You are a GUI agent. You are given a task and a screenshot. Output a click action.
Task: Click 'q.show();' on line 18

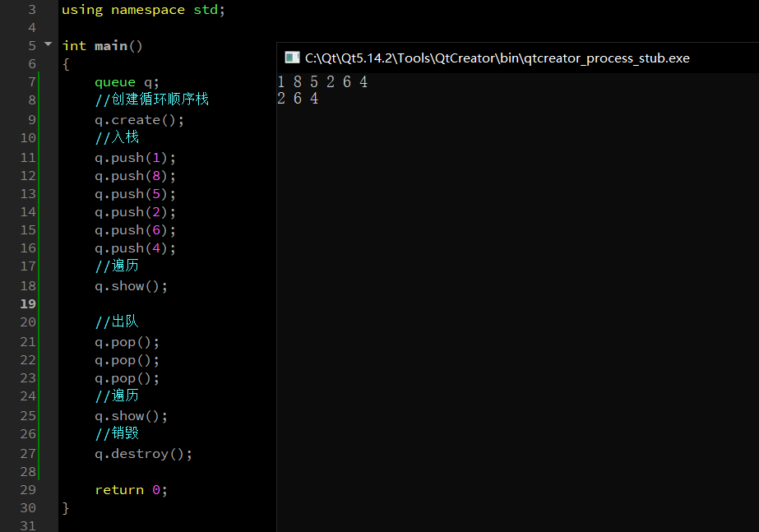pos(132,286)
